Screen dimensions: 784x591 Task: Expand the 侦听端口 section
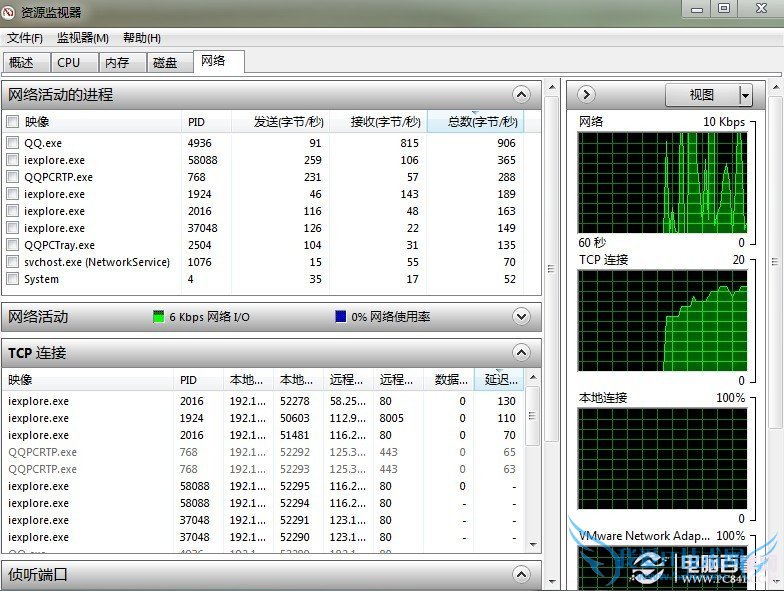520,575
